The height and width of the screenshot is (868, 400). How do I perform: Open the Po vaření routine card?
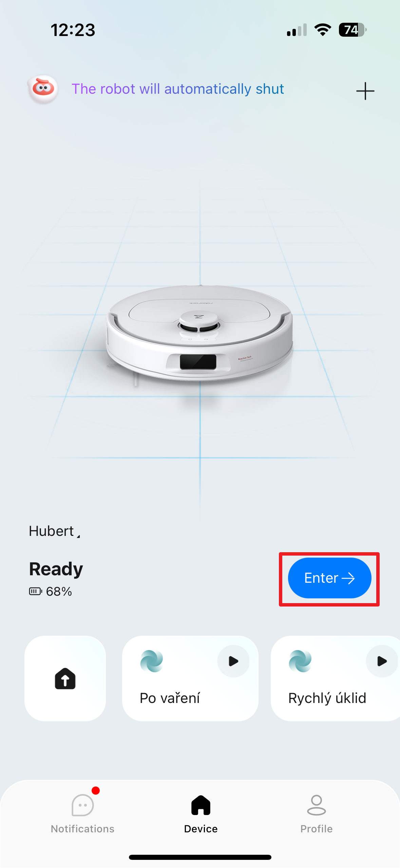190,678
